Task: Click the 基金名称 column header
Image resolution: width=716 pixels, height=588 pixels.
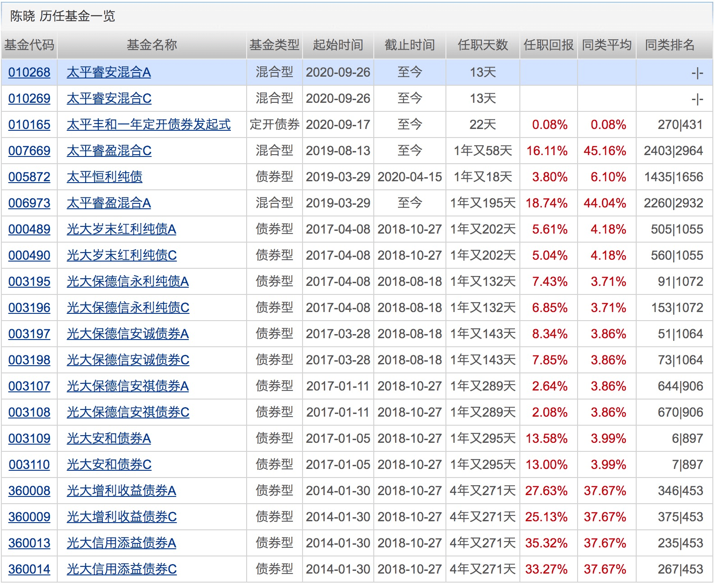Action: pyautogui.click(x=152, y=45)
